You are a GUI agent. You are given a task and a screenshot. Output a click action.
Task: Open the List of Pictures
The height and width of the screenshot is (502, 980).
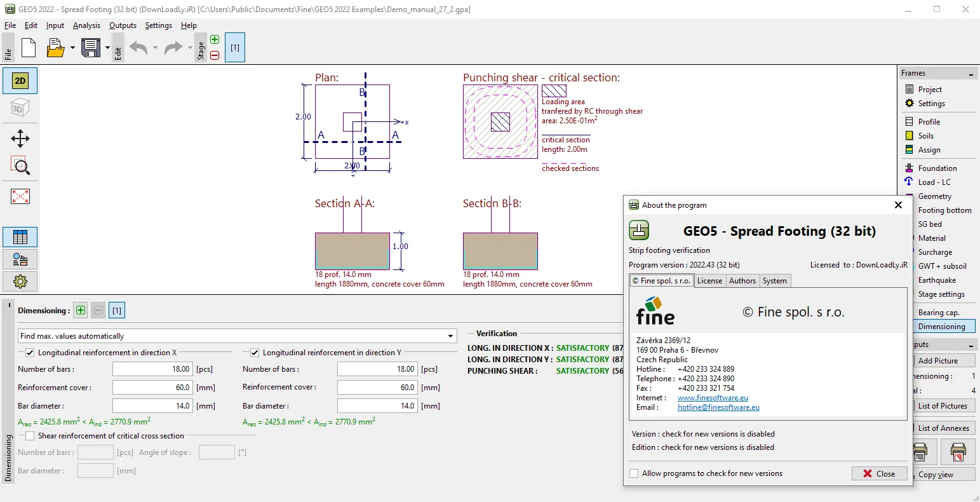[943, 406]
